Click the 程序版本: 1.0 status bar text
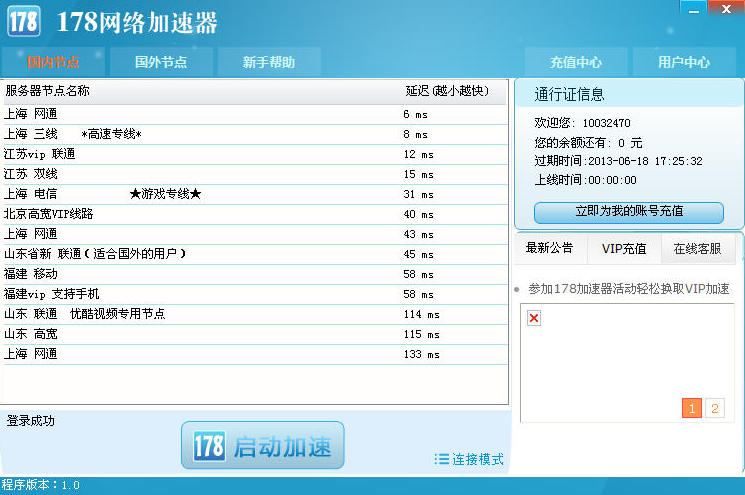This screenshot has height=495, width=745. click(x=40, y=485)
